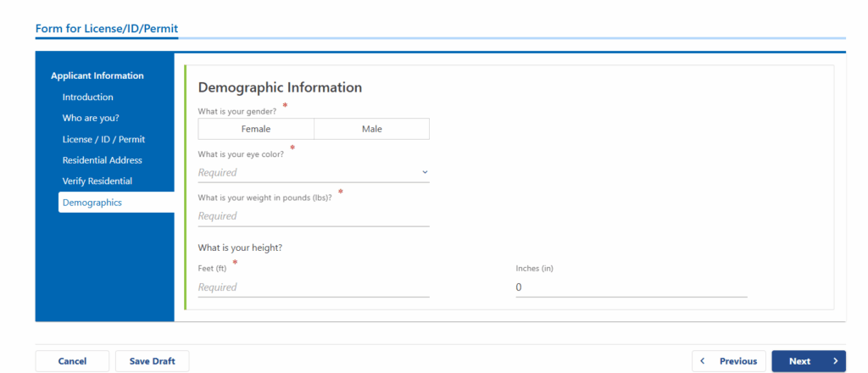868x373 pixels.
Task: Click the right chevron on Next
Action: pyautogui.click(x=835, y=361)
